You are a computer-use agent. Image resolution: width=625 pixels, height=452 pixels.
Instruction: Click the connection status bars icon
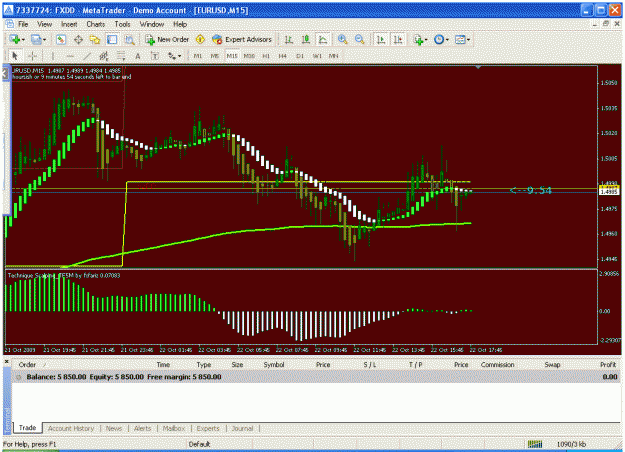pos(535,444)
